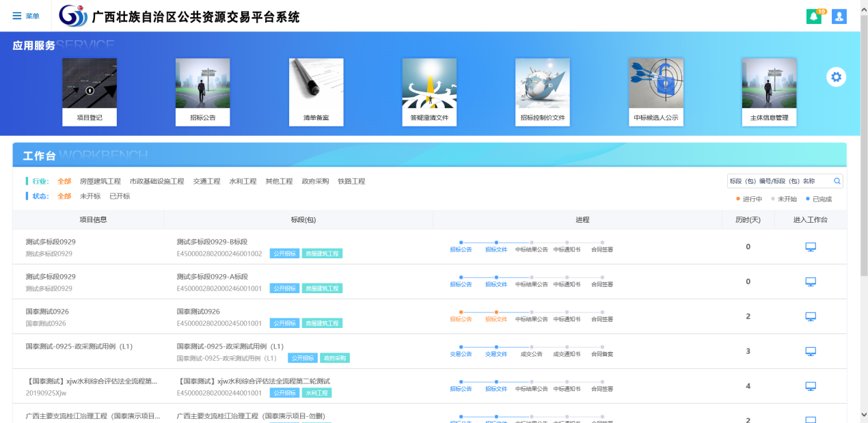The width and height of the screenshot is (868, 423).
Task: Open the 项目登记 service tile
Action: [90, 92]
